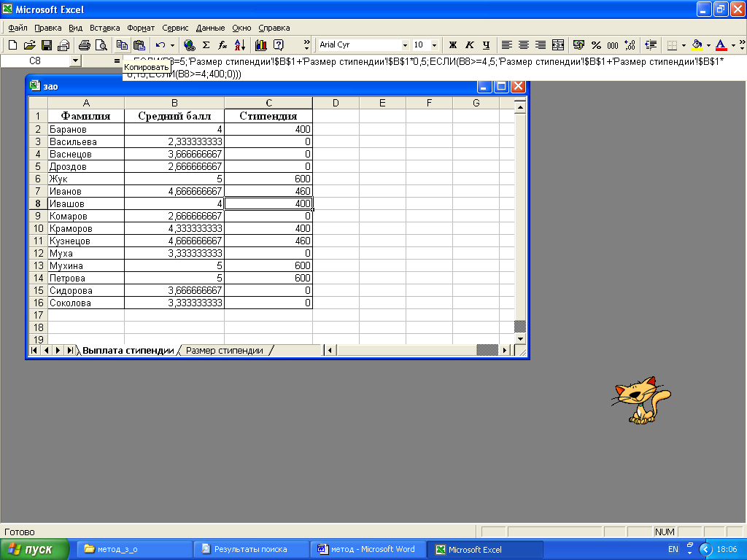Open print preview with the magnifier page icon
Viewport: 747px width, 560px height.
click(101, 44)
